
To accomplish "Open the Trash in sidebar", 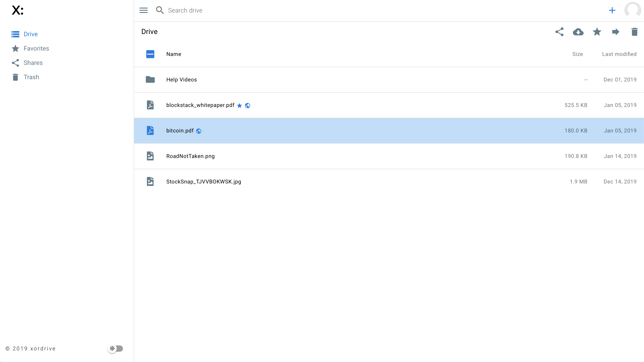I will click(x=31, y=77).
